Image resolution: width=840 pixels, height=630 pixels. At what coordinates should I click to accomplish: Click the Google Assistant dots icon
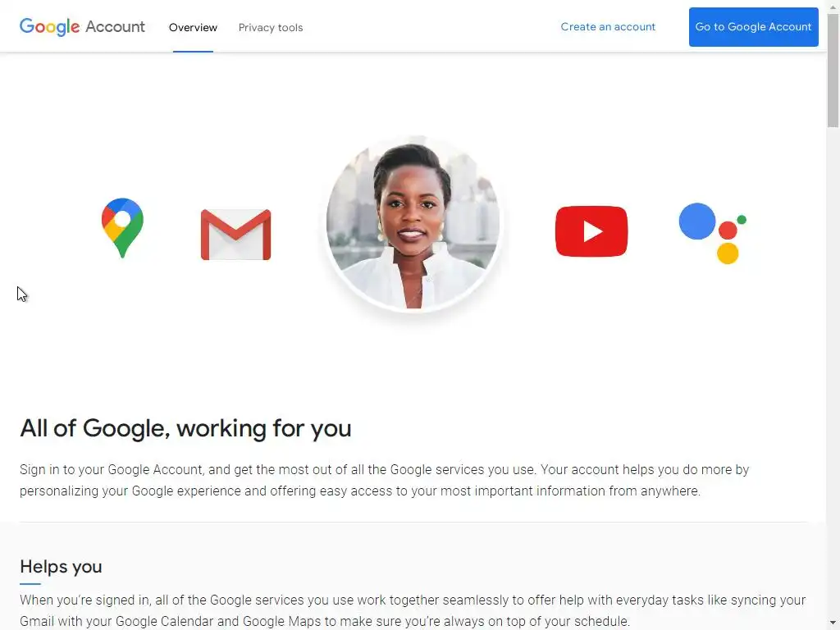click(x=713, y=233)
